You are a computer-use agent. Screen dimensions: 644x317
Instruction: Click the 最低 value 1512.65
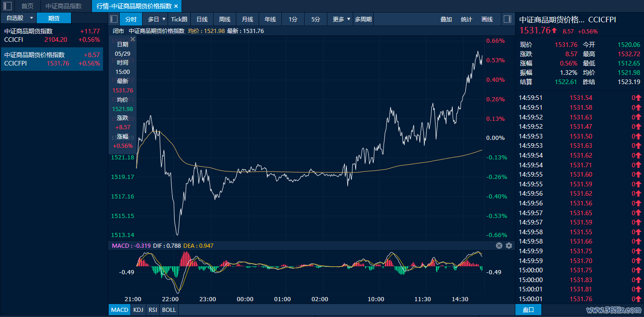click(629, 63)
